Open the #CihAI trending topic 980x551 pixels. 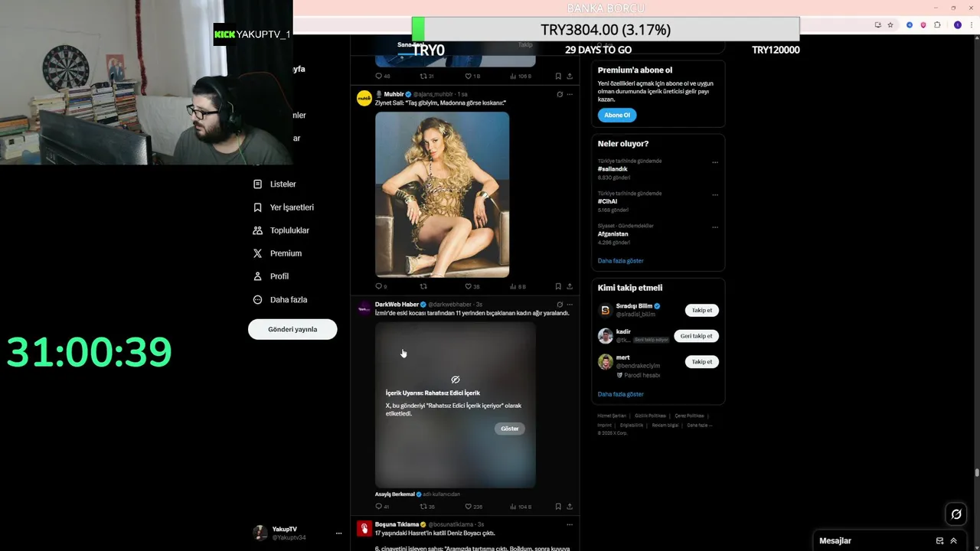click(x=608, y=201)
